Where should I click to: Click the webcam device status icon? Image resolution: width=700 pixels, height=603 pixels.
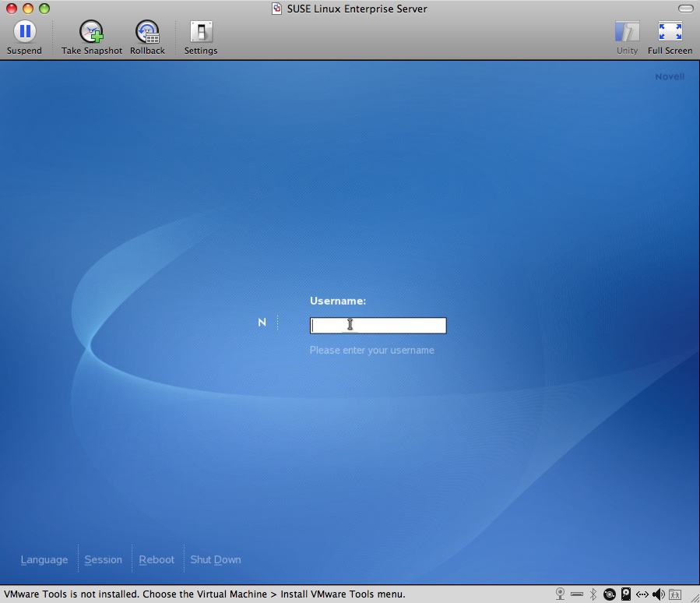click(x=560, y=594)
